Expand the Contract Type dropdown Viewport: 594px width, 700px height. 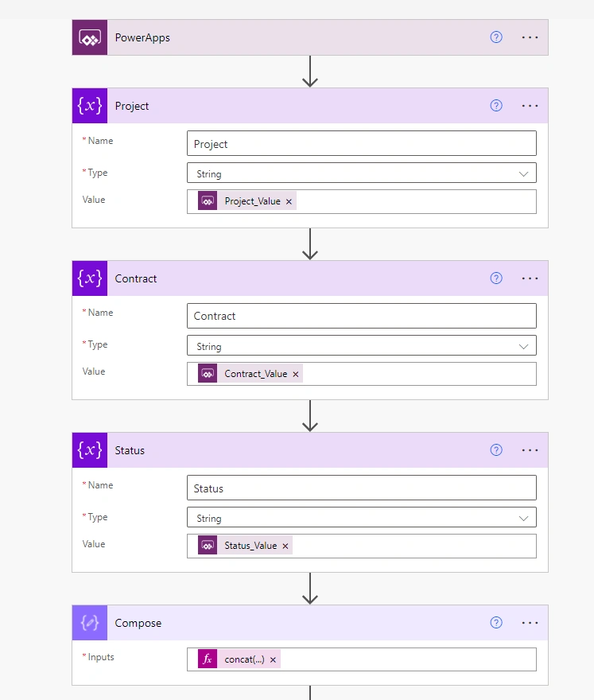tap(362, 346)
